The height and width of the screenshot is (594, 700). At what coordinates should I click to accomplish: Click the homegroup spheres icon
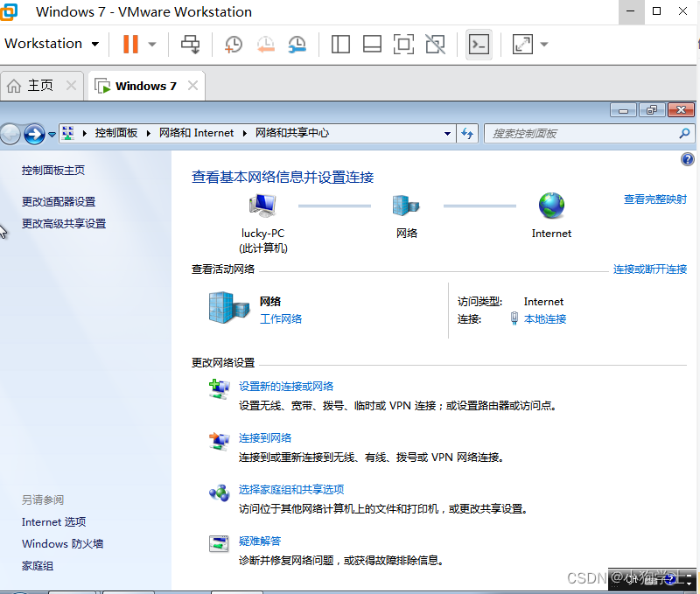220,493
